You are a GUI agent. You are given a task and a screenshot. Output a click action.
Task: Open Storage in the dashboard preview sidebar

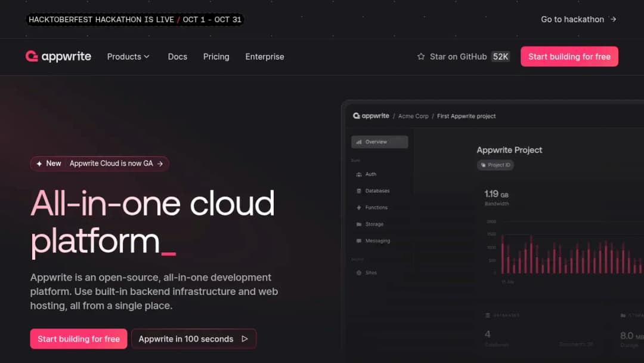pyautogui.click(x=374, y=224)
